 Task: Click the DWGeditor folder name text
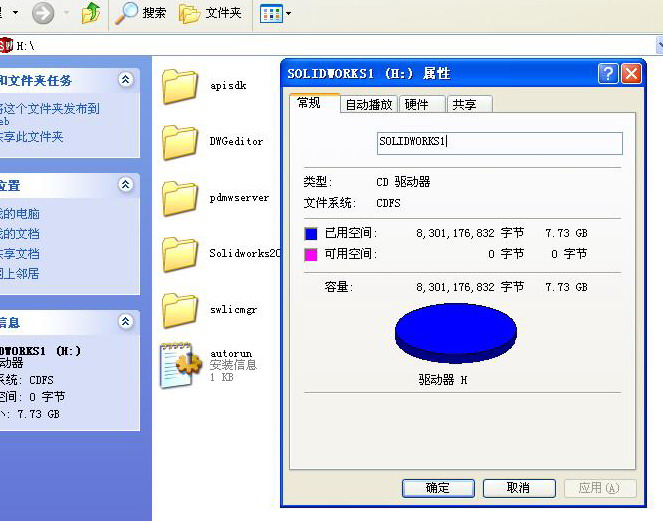[x=236, y=141]
